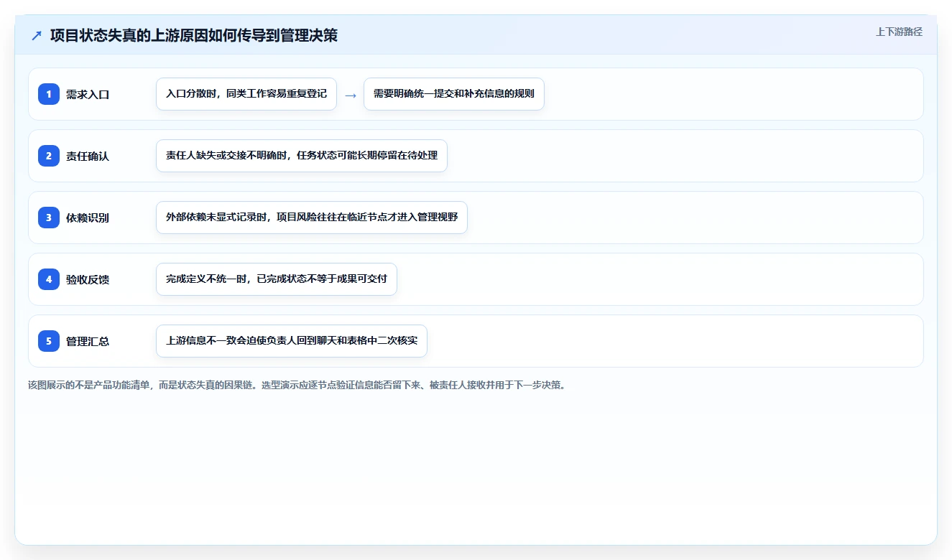Click the 上下游路径 label
952x560 pixels.
coord(899,32)
